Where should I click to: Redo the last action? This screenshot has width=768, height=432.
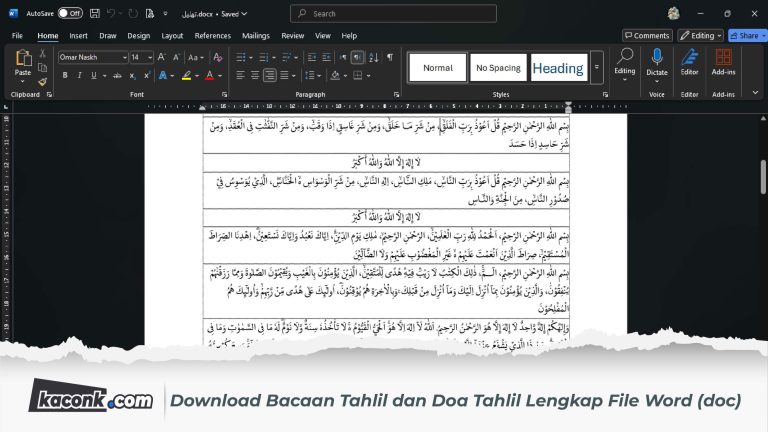133,14
